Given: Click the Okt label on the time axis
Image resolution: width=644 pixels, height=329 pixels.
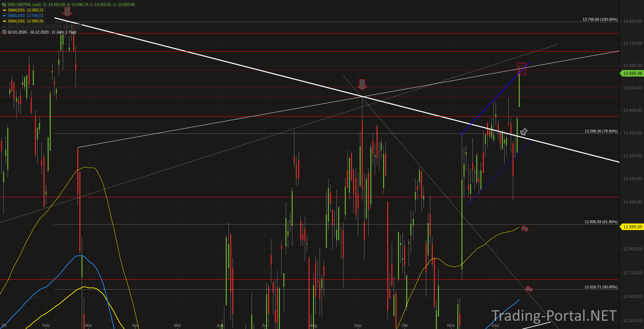Looking at the screenshot, I should pyautogui.click(x=404, y=326).
